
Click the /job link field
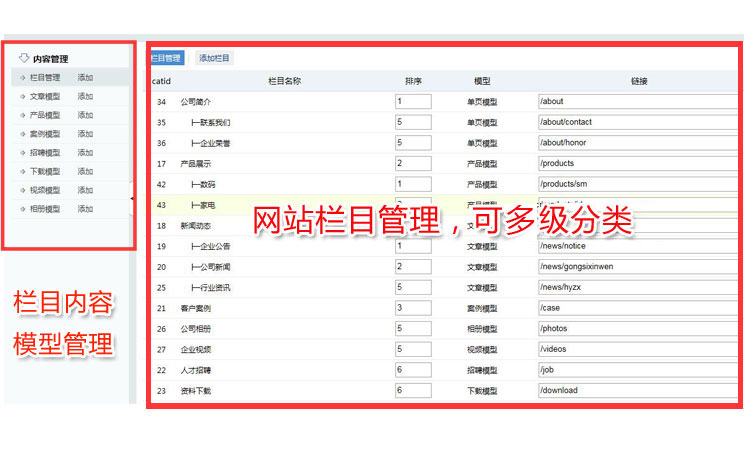(638, 370)
